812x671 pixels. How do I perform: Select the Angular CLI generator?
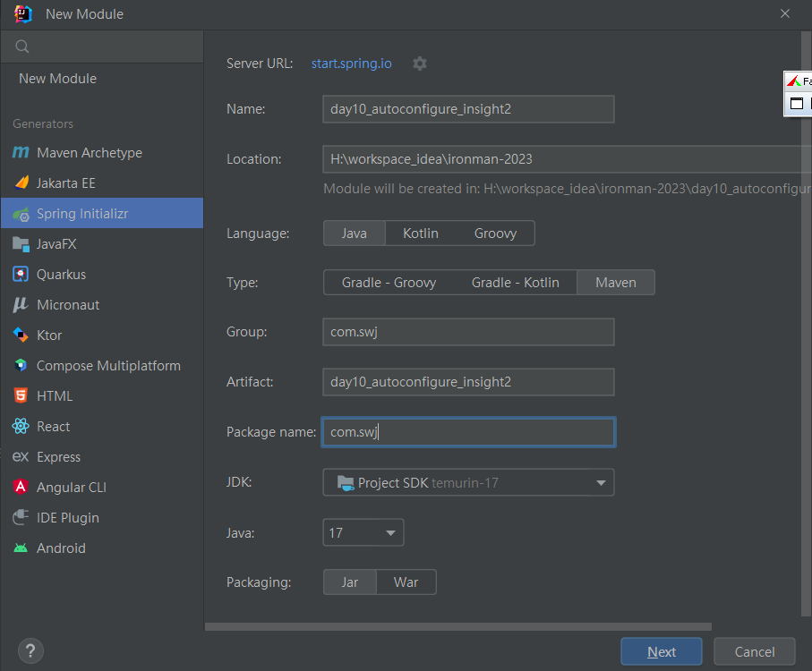click(x=102, y=488)
